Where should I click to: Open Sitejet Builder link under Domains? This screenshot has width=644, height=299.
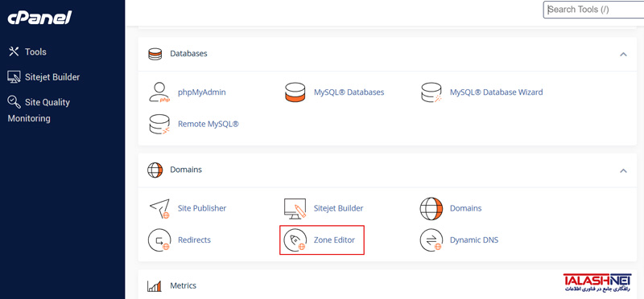tap(338, 208)
